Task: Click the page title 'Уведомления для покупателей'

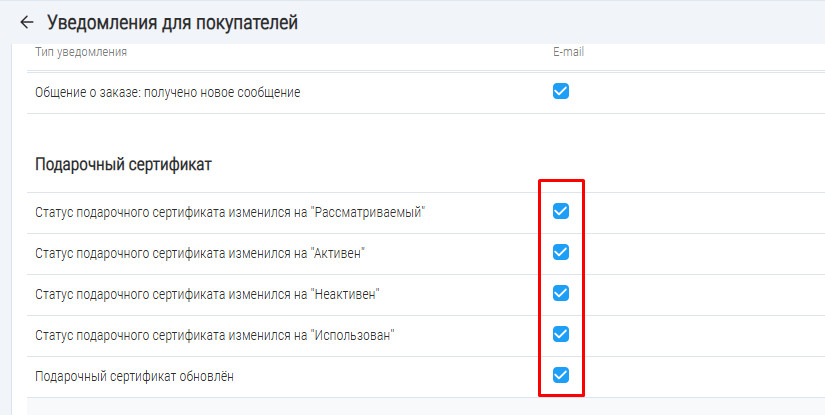Action: coord(172,22)
